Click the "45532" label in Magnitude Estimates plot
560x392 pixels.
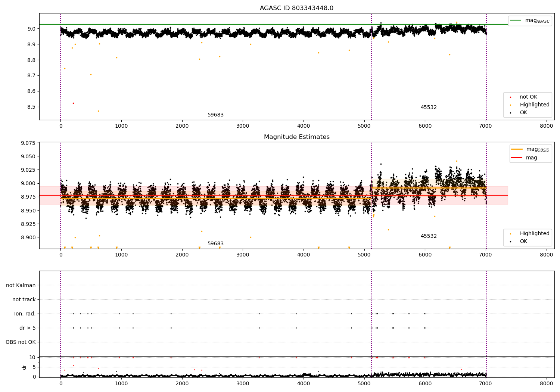[429, 236]
